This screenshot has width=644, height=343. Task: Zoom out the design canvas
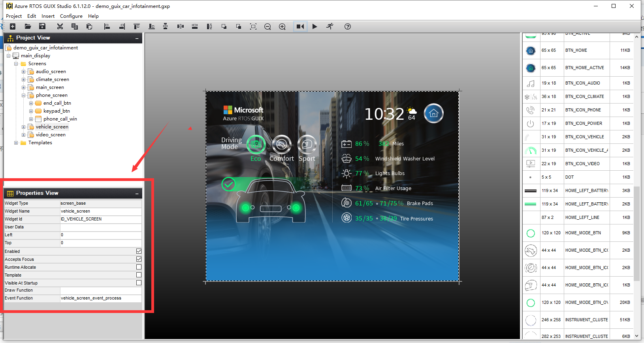[267, 26]
